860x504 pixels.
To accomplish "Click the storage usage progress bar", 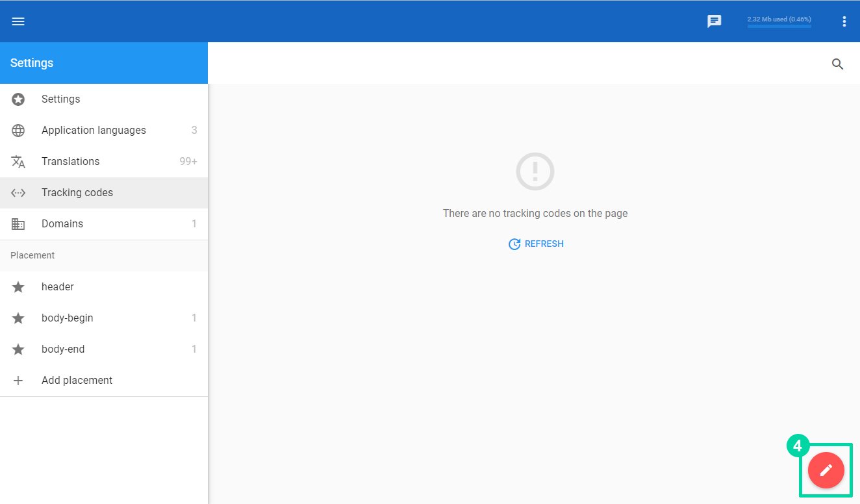I will click(x=779, y=26).
